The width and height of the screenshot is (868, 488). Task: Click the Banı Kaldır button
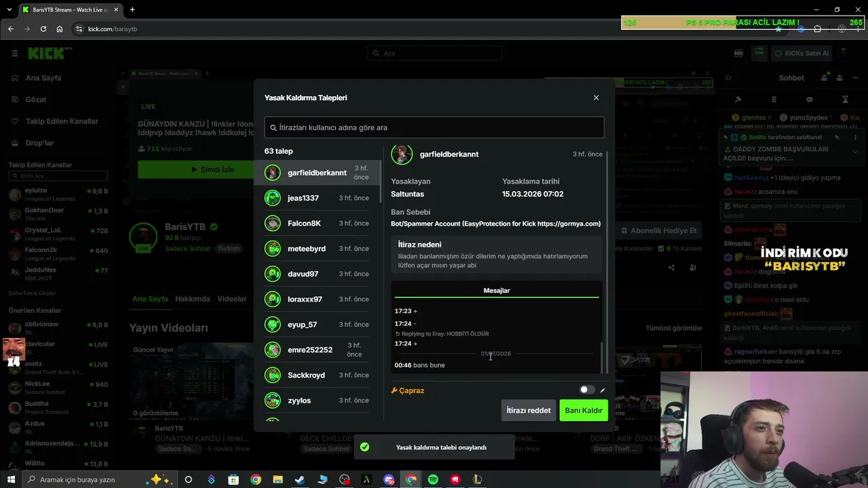click(583, 410)
